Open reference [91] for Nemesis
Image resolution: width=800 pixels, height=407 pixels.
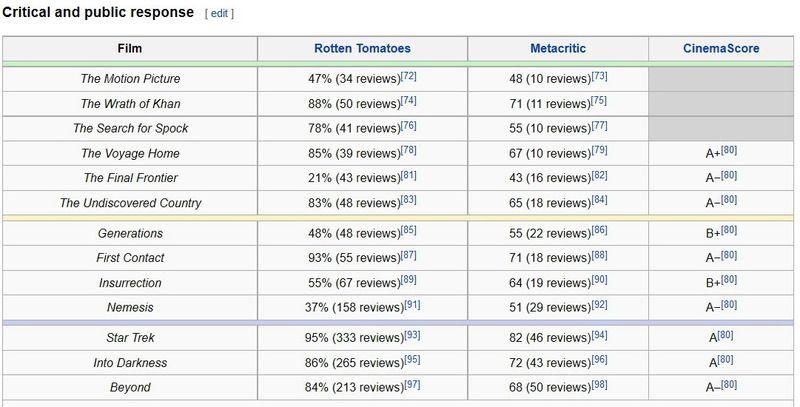click(x=412, y=305)
